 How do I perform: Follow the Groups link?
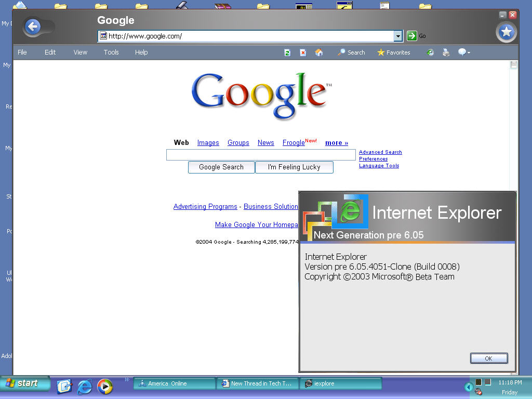tap(238, 143)
